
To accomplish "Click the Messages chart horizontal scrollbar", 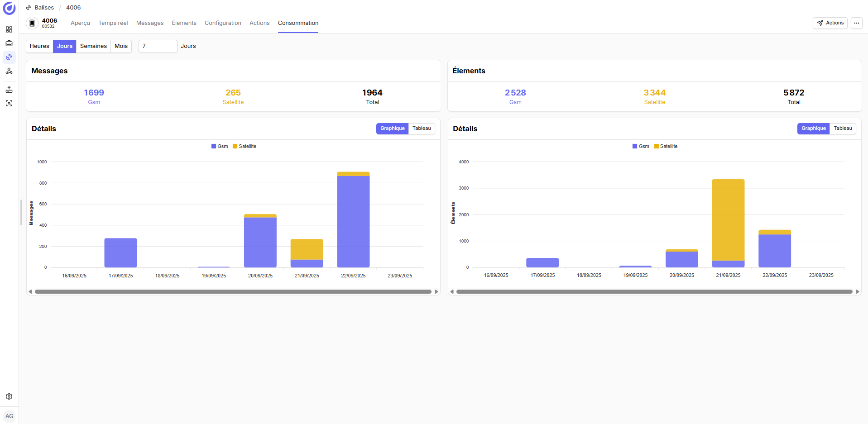I will point(233,292).
